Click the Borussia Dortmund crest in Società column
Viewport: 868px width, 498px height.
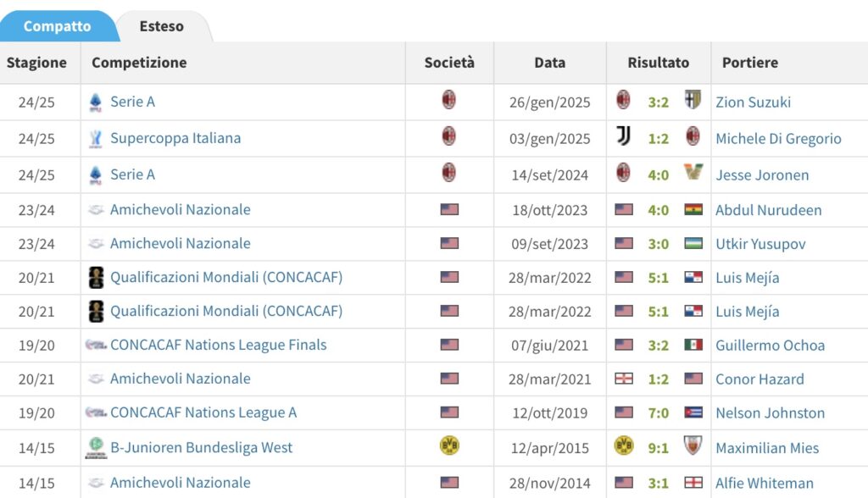[449, 446]
